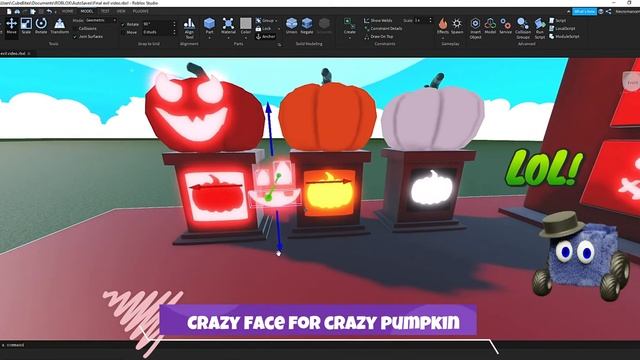Expand the Group dropdown arrow
This screenshot has height=360, width=640.
276,20
